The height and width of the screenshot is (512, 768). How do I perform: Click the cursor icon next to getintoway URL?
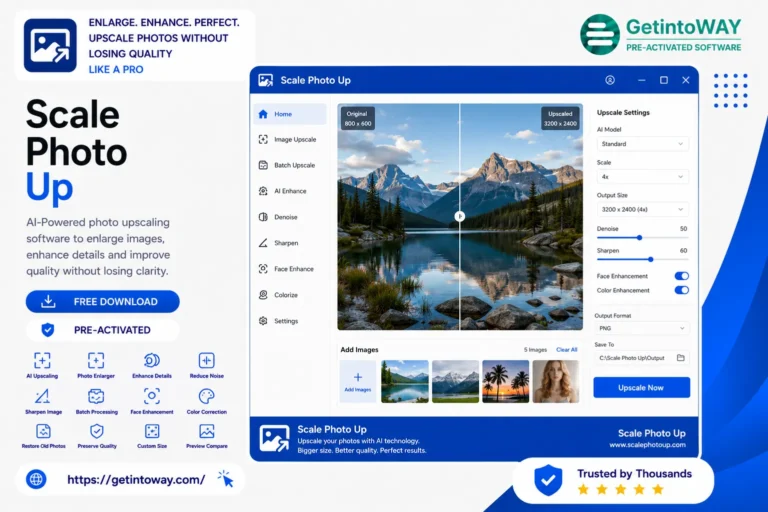tap(226, 479)
